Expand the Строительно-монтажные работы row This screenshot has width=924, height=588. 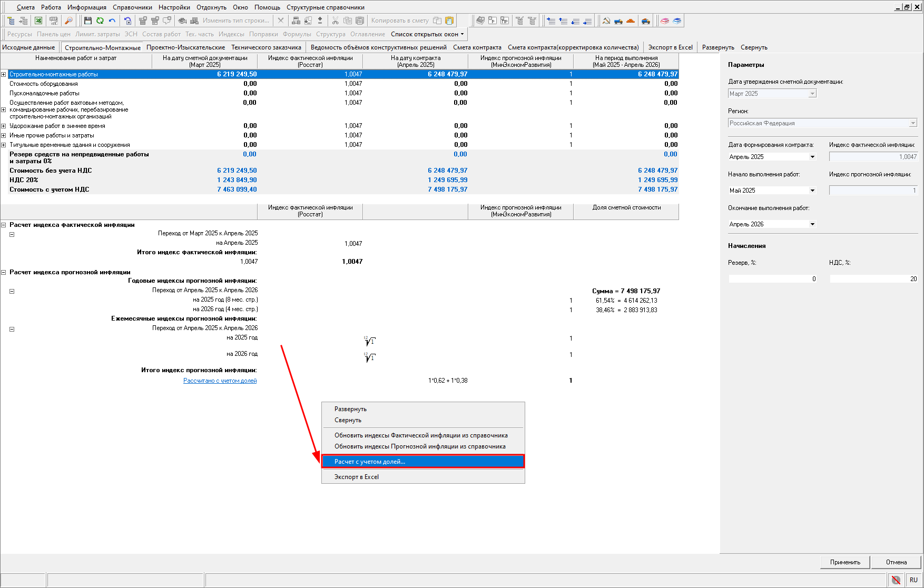[x=4, y=74]
